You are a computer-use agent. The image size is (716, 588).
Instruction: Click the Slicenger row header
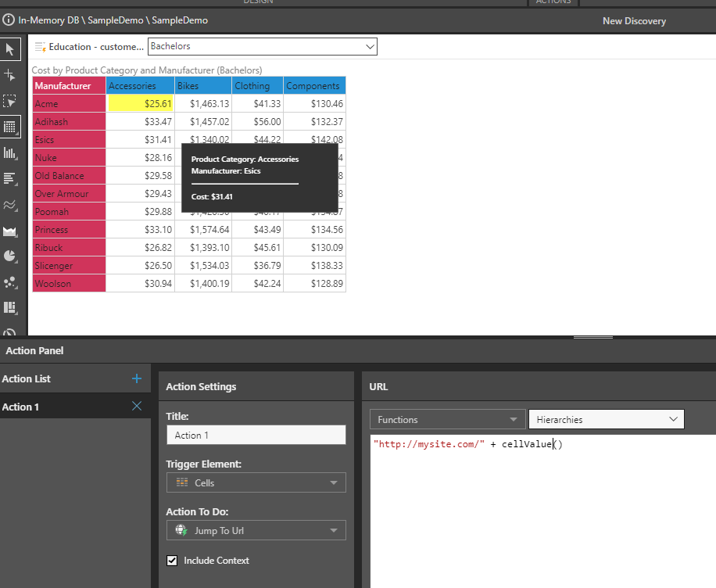coord(69,265)
